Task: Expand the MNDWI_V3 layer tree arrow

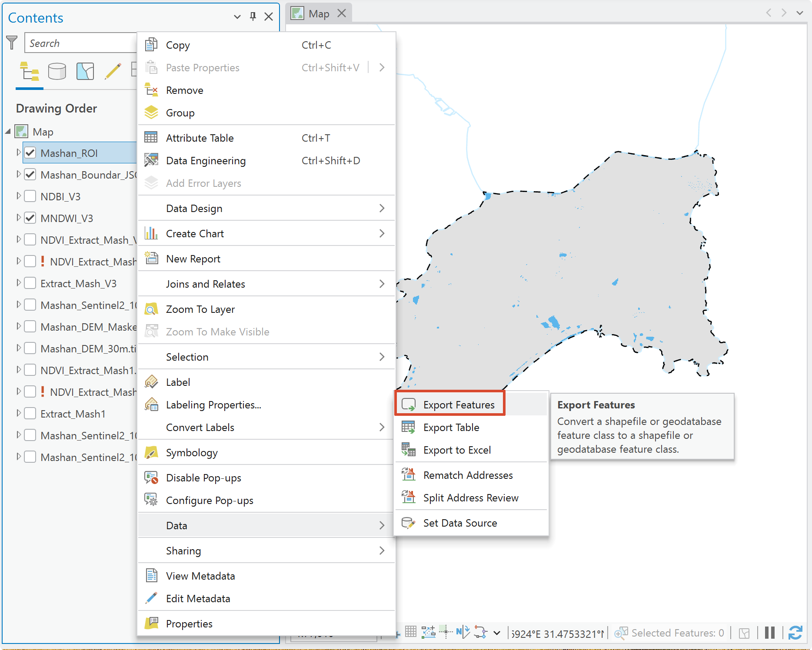Action: coord(18,218)
